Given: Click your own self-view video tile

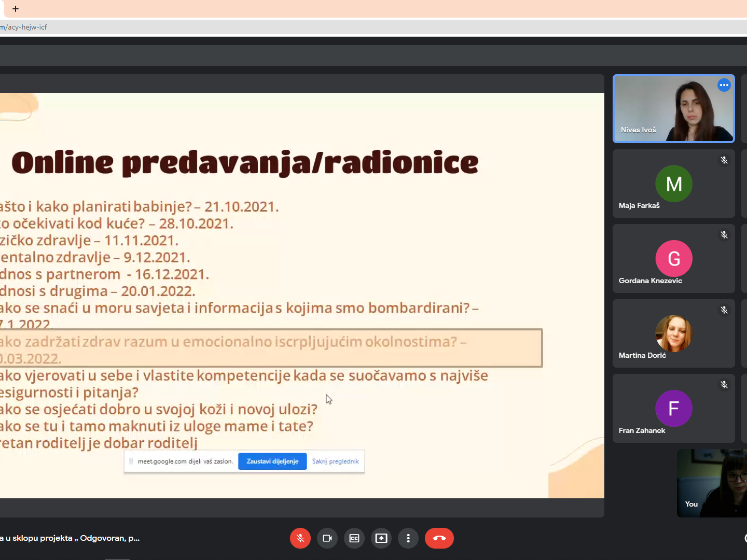Looking at the screenshot, I should [712, 483].
